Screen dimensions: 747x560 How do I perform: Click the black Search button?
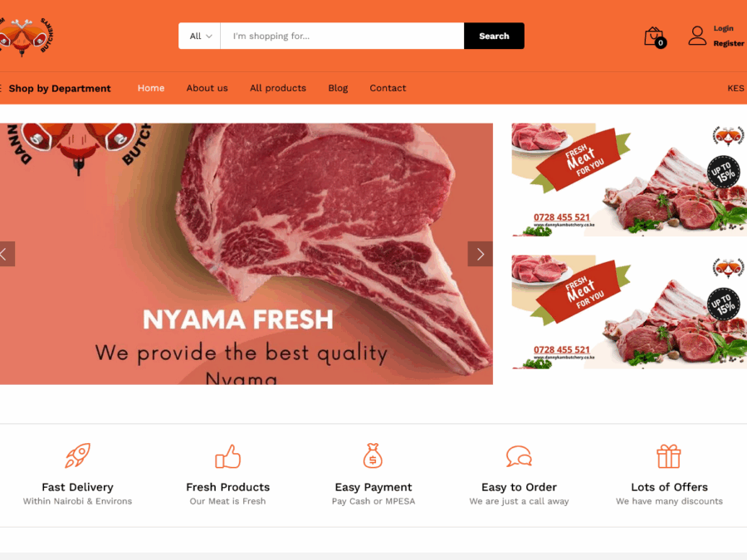(x=494, y=36)
